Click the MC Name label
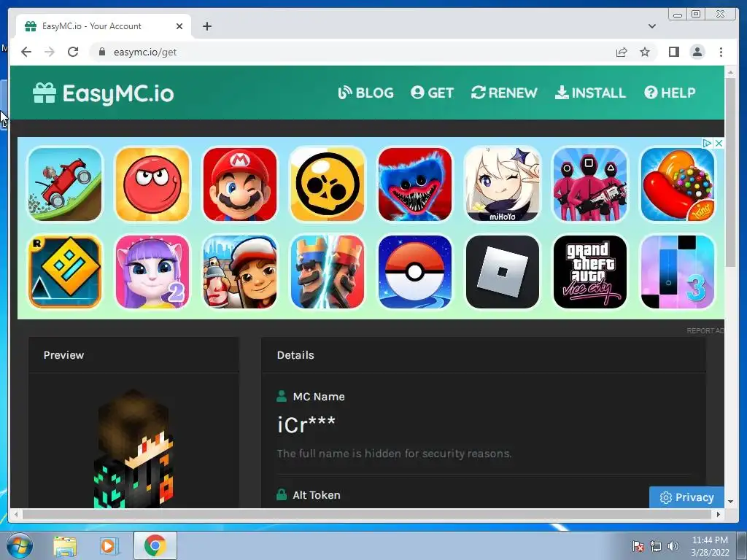The width and height of the screenshot is (747, 560). click(319, 397)
